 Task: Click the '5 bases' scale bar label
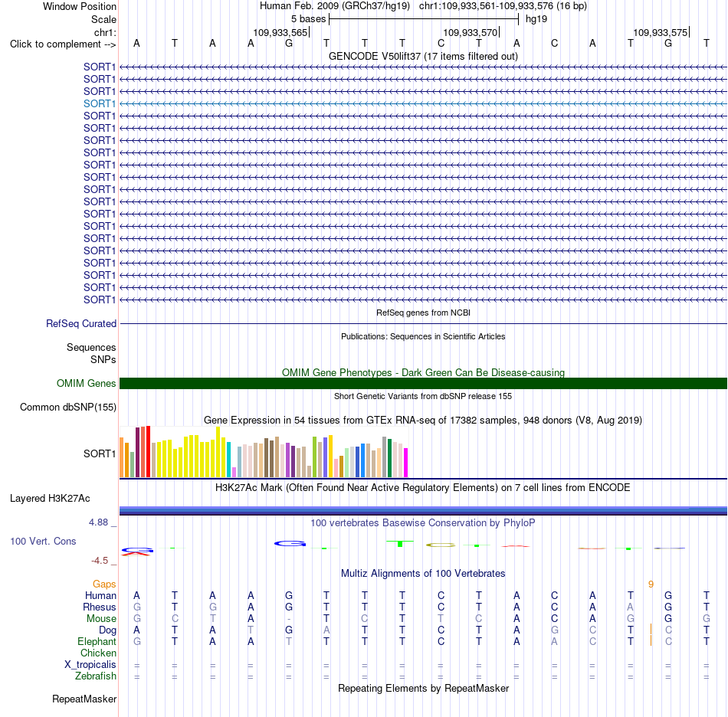coord(308,19)
